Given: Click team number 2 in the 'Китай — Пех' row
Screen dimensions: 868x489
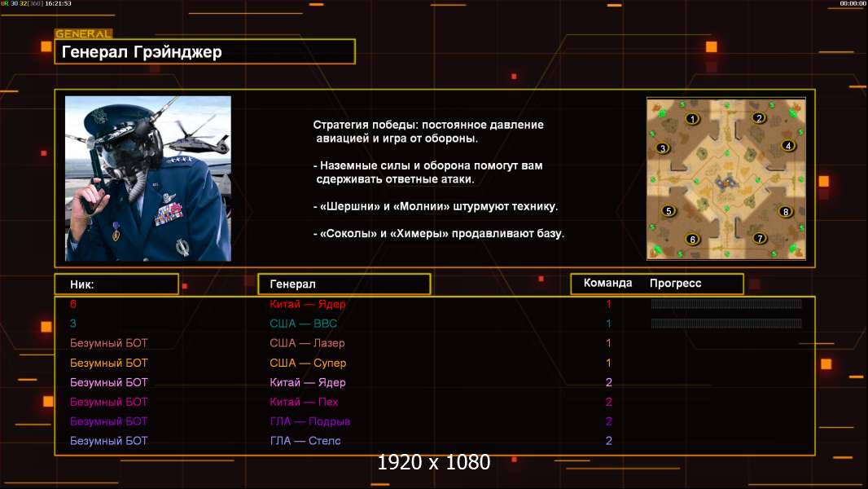Looking at the screenshot, I should pos(608,402).
